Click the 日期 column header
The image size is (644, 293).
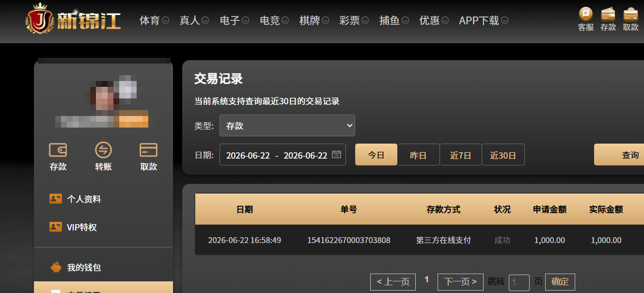click(245, 210)
